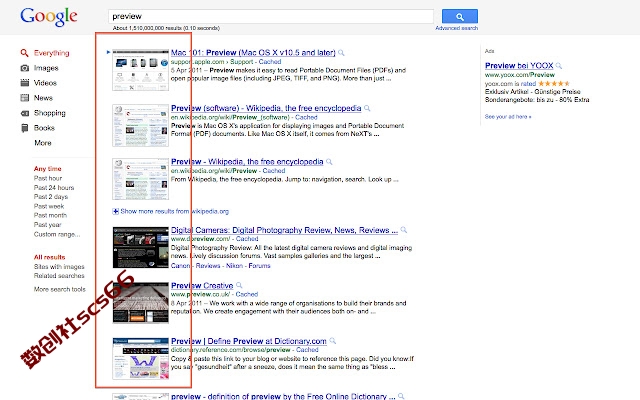Screen dimensions: 640x400
Task: Select the Any time filter
Action: [47, 169]
